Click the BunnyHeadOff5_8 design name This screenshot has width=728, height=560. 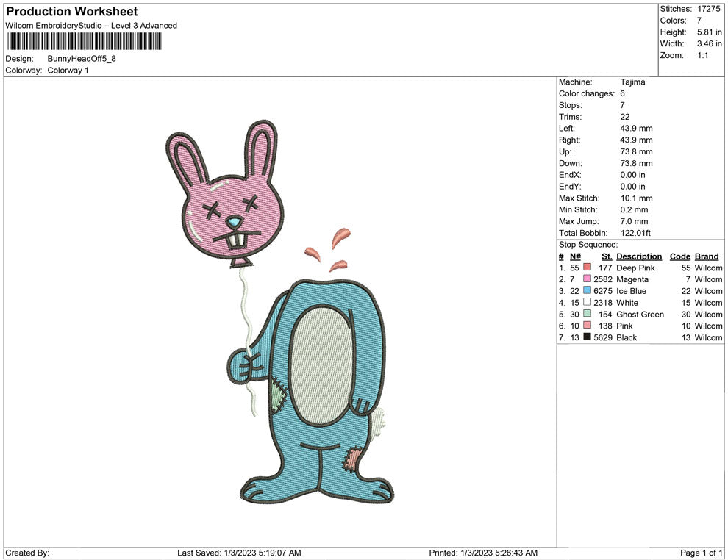pyautogui.click(x=82, y=59)
